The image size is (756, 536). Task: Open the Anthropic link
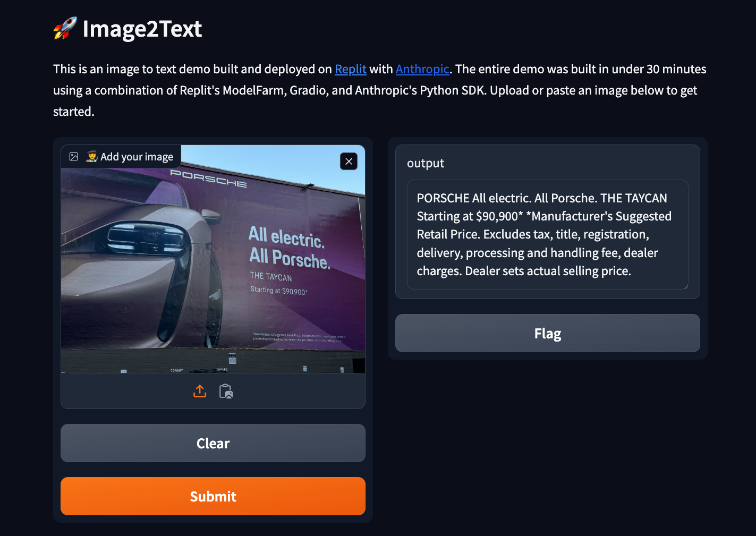pos(422,69)
